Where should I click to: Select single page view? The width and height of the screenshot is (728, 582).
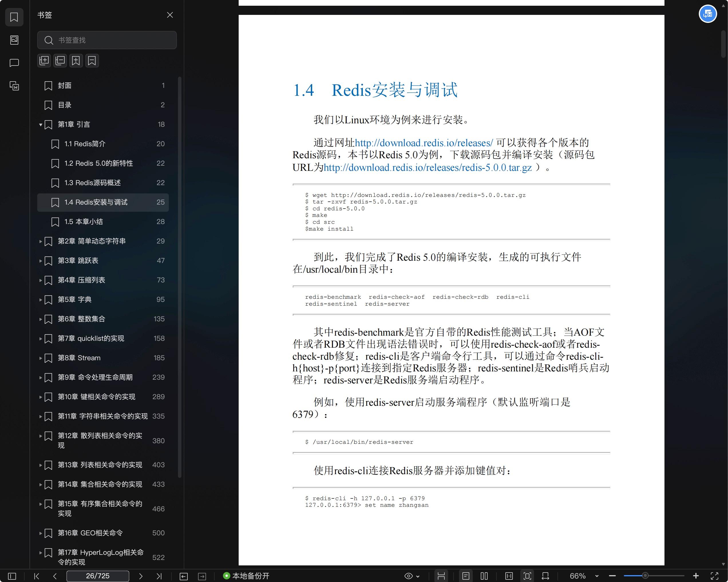point(466,576)
